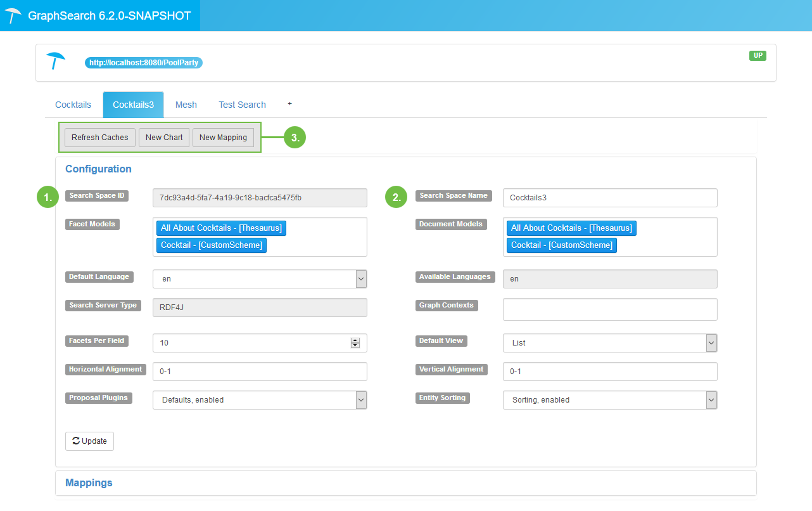Add a new search space tab with plus

pyautogui.click(x=289, y=103)
